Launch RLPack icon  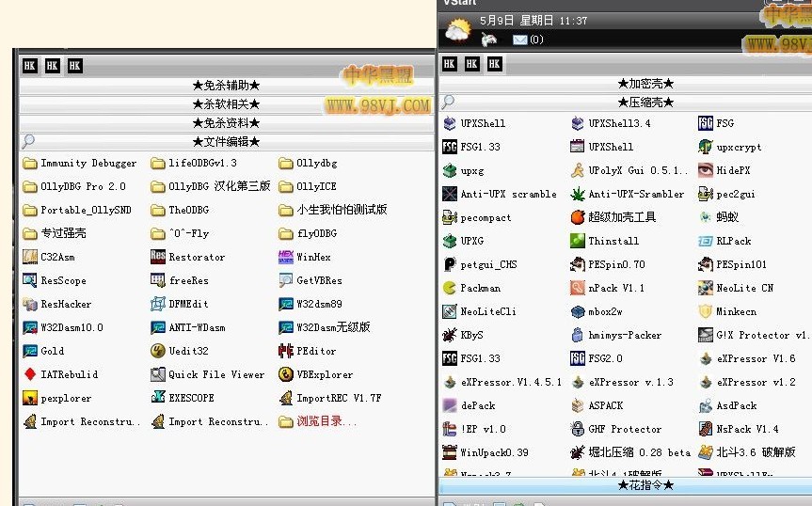click(706, 241)
